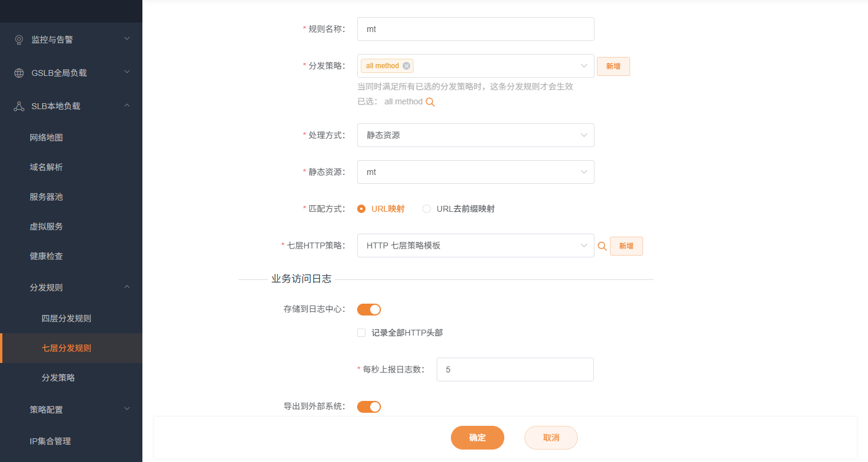
Task: Remove the all method tag via its x icon
Action: click(x=406, y=65)
